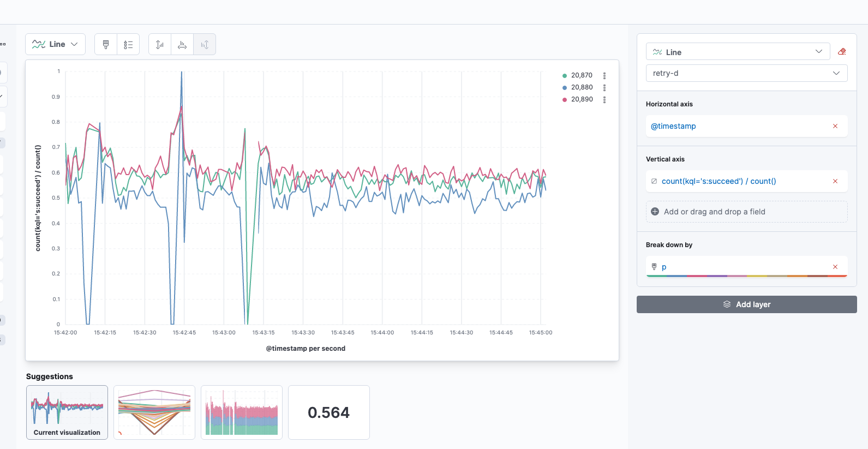Image resolution: width=868 pixels, height=449 pixels.
Task: Edit the count(kql='s:succeed') / count() formula
Action: [719, 181]
